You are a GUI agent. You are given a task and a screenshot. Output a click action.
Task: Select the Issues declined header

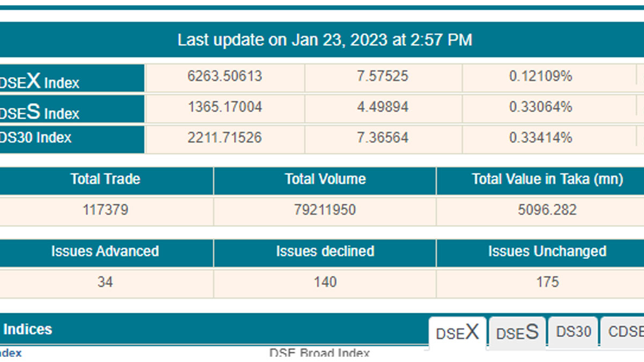point(325,252)
